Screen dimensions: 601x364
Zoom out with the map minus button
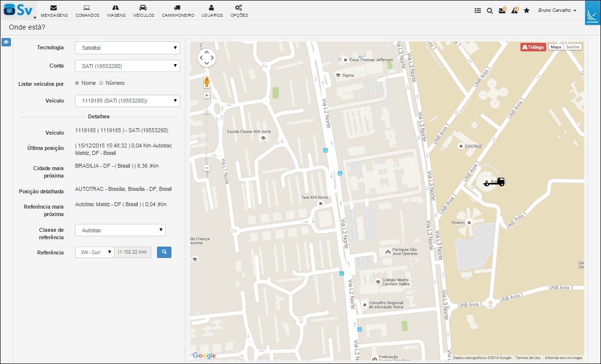click(206, 168)
